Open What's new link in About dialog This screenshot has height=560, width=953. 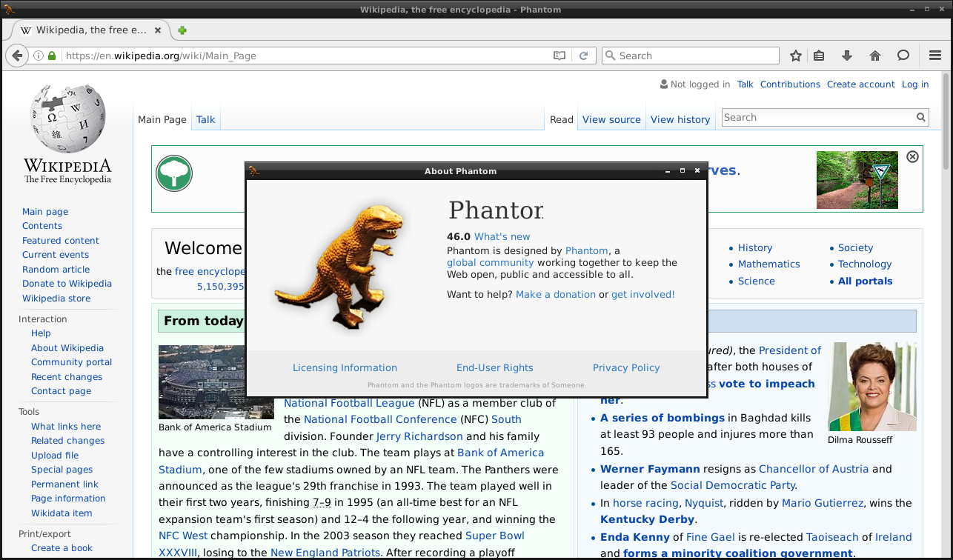502,236
